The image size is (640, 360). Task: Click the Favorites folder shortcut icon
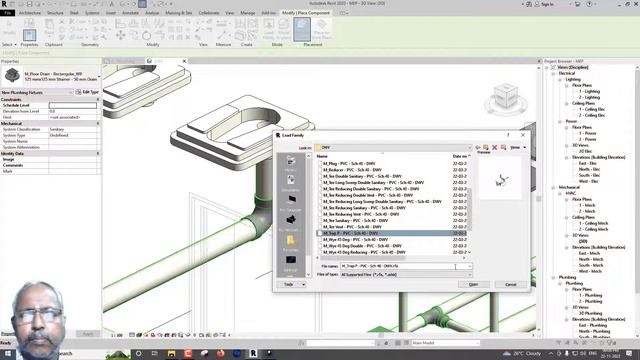click(291, 242)
